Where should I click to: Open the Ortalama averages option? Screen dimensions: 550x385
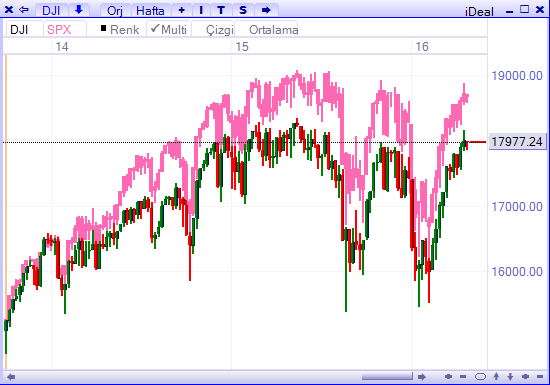(x=273, y=30)
